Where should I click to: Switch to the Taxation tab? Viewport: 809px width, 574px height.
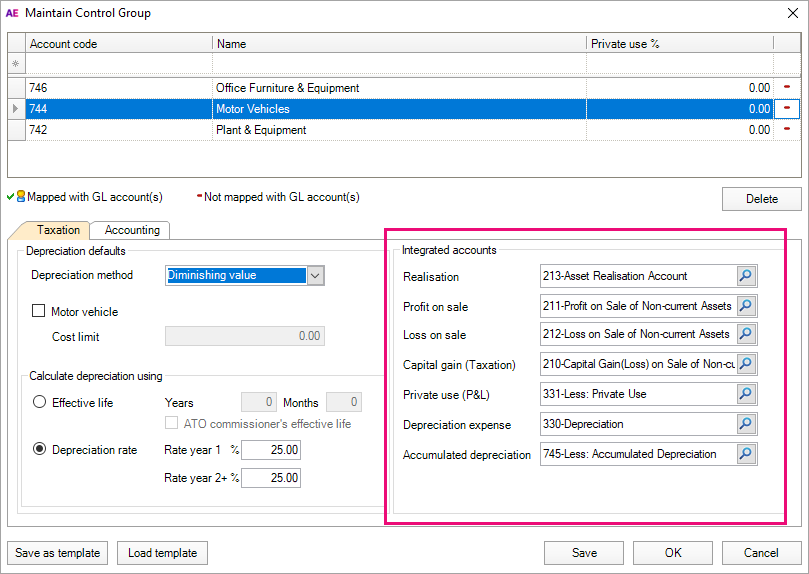point(58,230)
